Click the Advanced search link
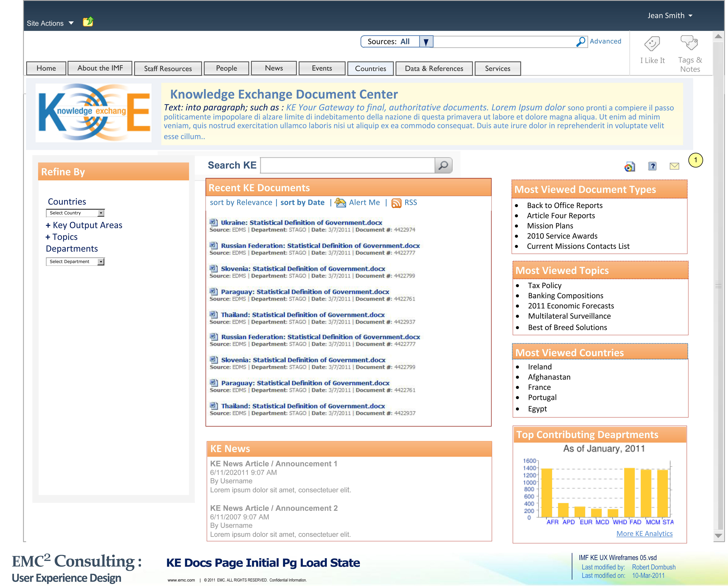The image size is (728, 588). (x=605, y=41)
